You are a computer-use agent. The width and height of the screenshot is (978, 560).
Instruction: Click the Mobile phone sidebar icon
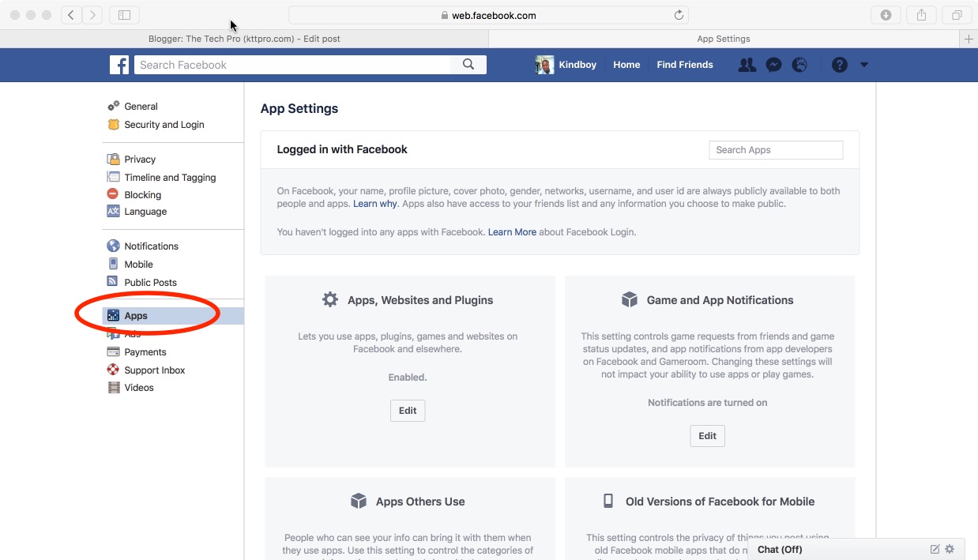113,264
